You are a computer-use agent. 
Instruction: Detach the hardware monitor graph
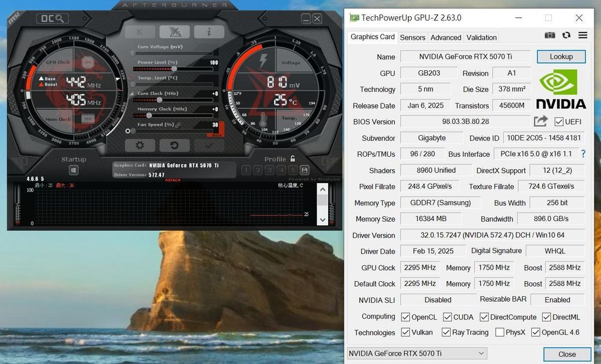coord(172,180)
